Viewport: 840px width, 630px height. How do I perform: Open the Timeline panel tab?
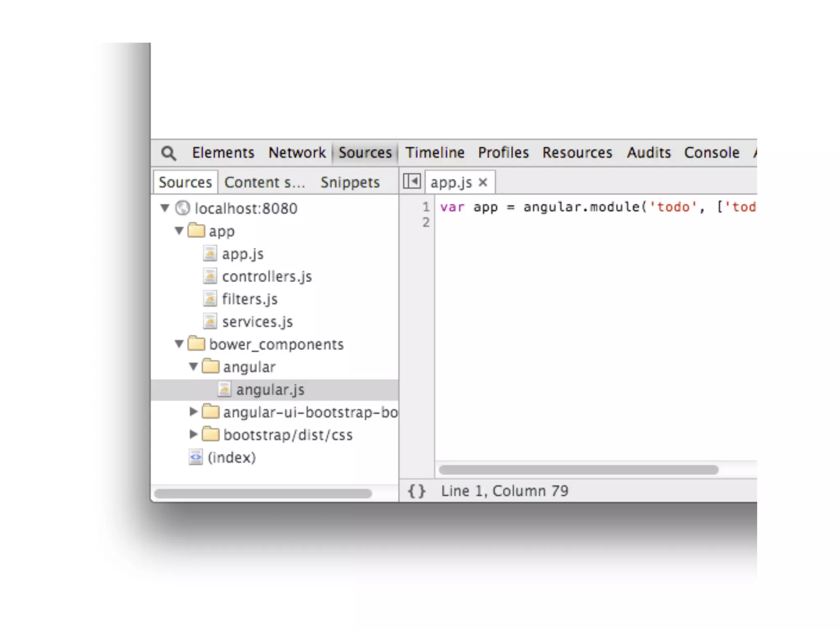click(435, 153)
